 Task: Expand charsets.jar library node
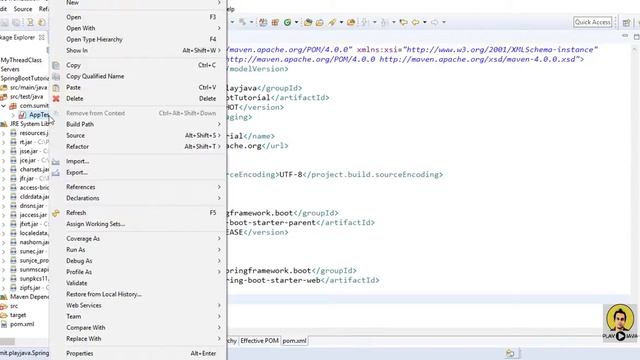click(x=4, y=169)
